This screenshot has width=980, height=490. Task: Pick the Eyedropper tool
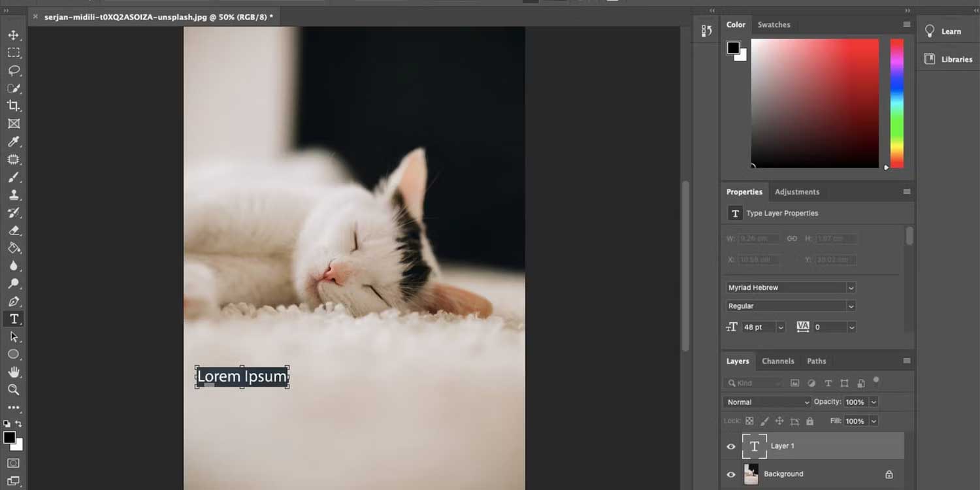coord(14,142)
